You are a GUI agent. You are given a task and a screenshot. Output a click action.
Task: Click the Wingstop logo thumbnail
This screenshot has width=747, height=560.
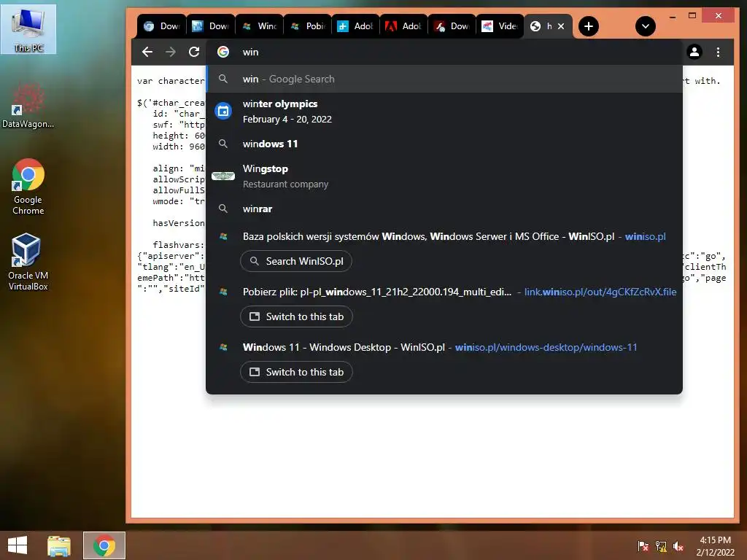(223, 176)
